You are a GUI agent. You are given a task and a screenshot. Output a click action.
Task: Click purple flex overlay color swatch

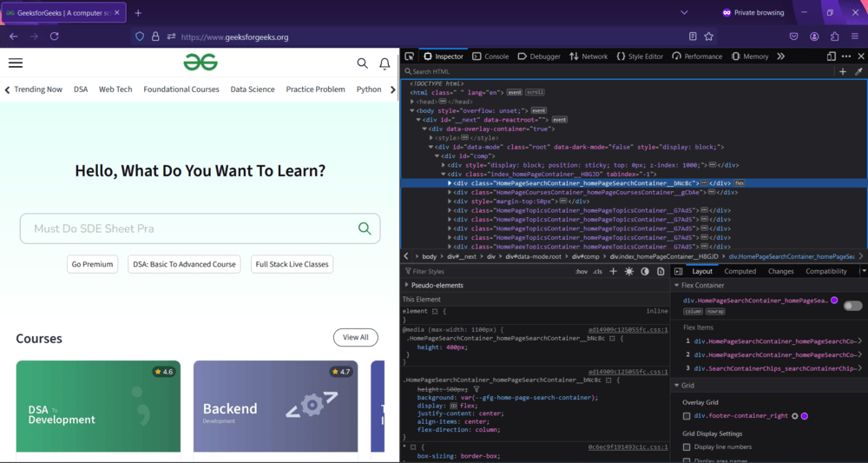[x=834, y=301]
